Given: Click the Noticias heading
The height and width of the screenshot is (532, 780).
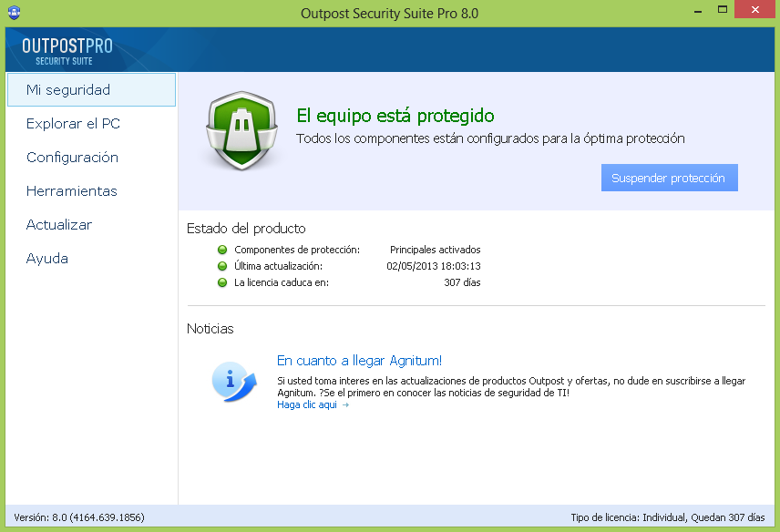Looking at the screenshot, I should (x=210, y=329).
